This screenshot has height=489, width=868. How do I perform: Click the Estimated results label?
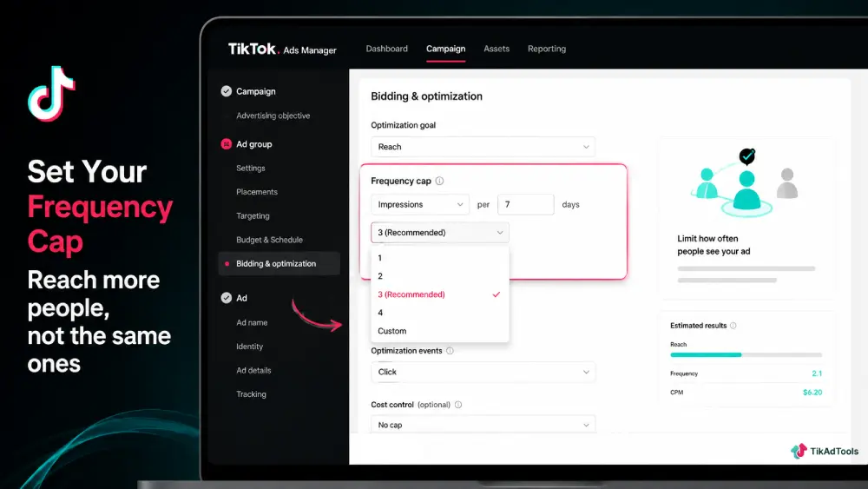[x=698, y=326]
